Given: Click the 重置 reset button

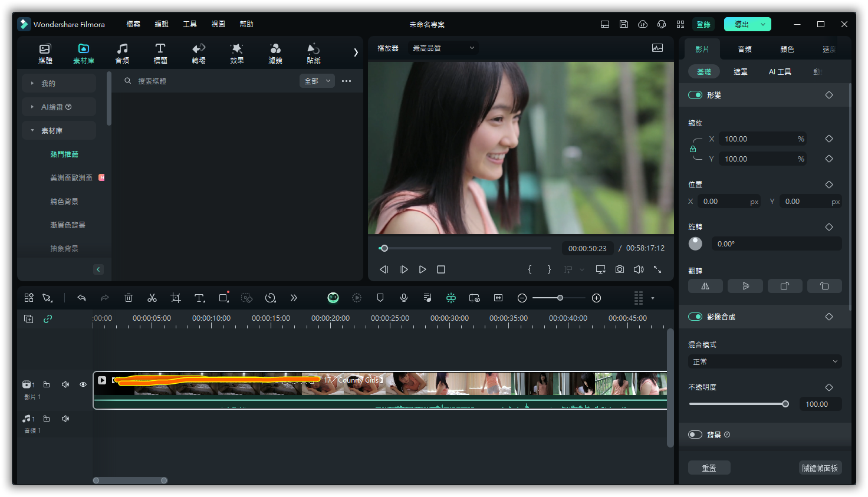Looking at the screenshot, I should click(x=709, y=468).
